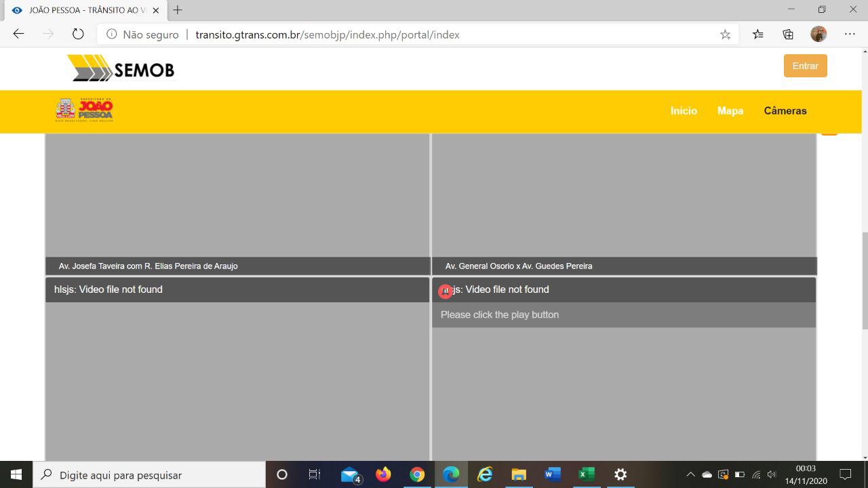Open the browser profile avatar

point(818,35)
